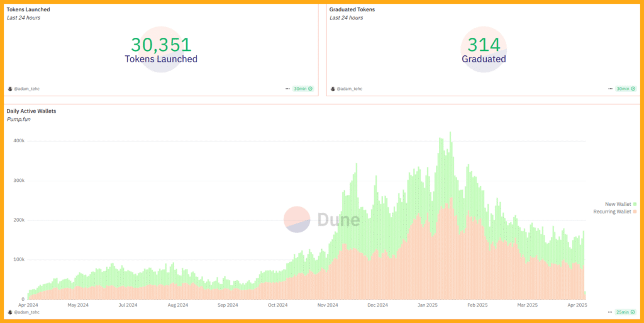Open the Daily Active Wallets panel options menu

coord(610,312)
